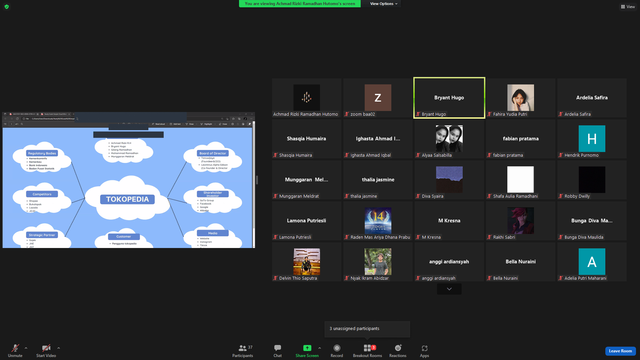The height and width of the screenshot is (360, 640).
Task: Click "Media" heading in shared slide
Action: pyautogui.click(x=213, y=233)
